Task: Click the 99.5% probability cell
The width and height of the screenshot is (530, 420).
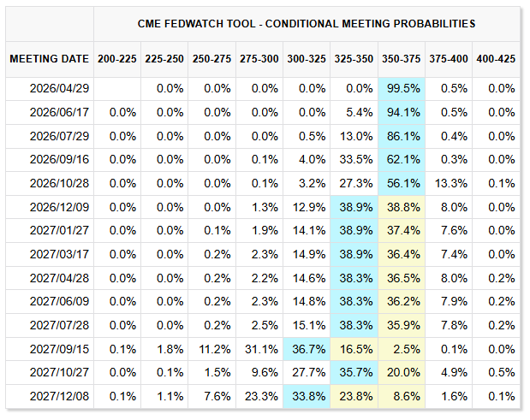Action: (x=400, y=89)
